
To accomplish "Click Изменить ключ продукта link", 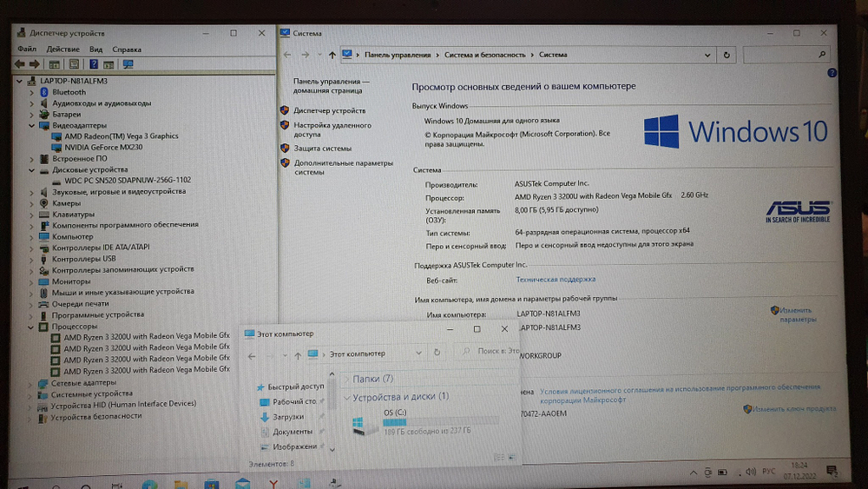I will click(794, 409).
